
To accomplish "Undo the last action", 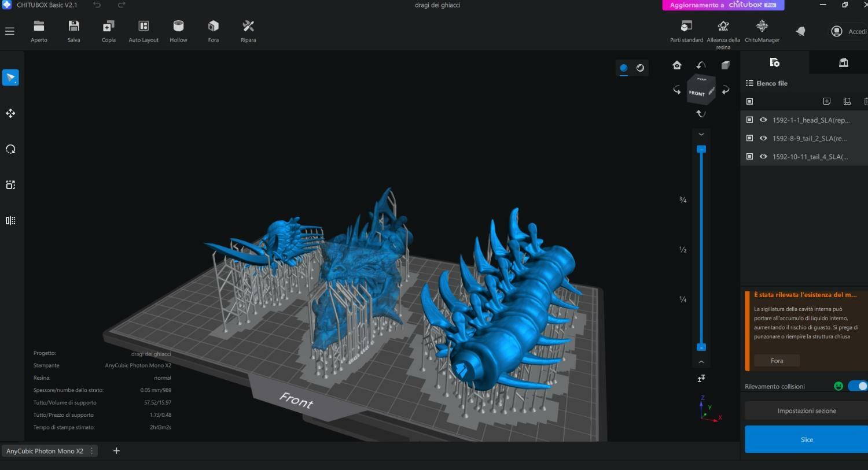I will point(97,5).
